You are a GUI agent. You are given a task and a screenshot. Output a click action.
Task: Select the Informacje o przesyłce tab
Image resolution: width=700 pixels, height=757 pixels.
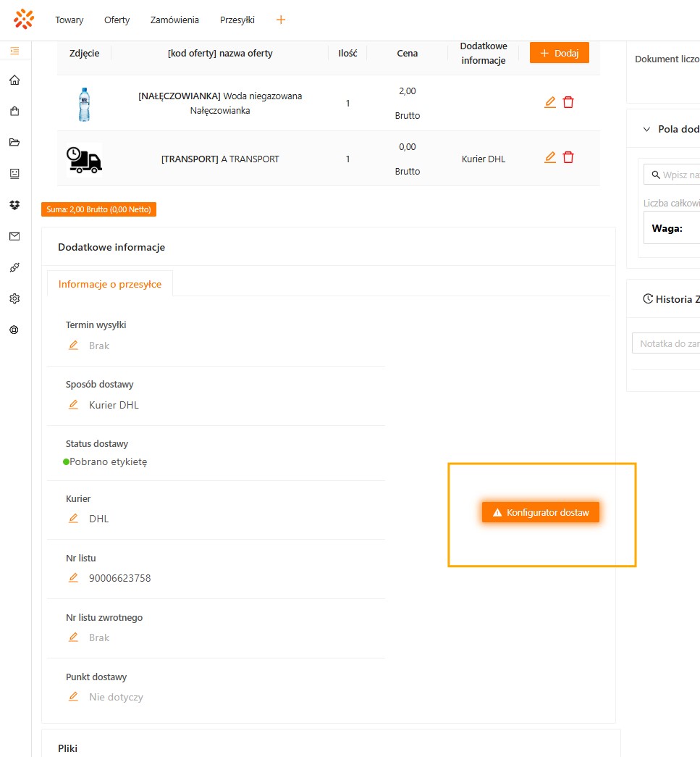pyautogui.click(x=110, y=284)
